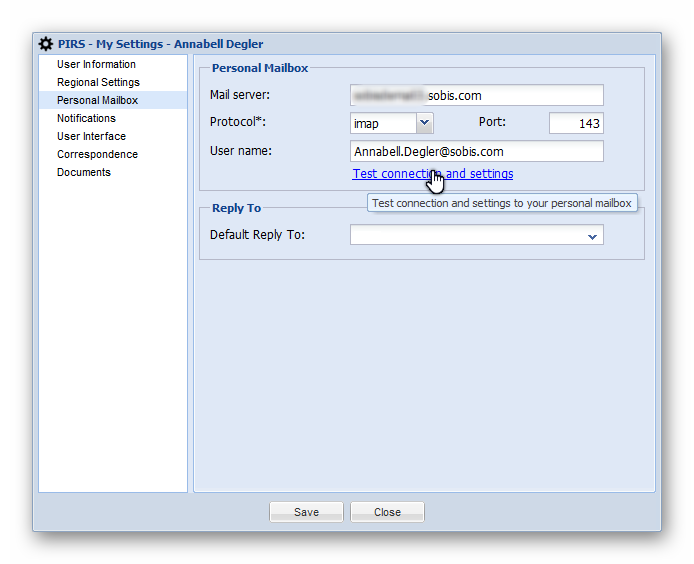Switch to the Correspondence settings section

point(97,154)
